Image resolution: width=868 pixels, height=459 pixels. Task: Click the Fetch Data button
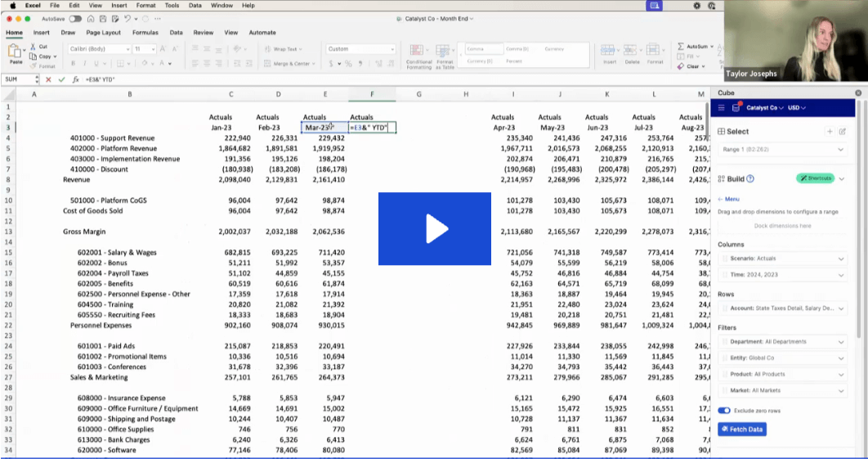[x=742, y=429]
